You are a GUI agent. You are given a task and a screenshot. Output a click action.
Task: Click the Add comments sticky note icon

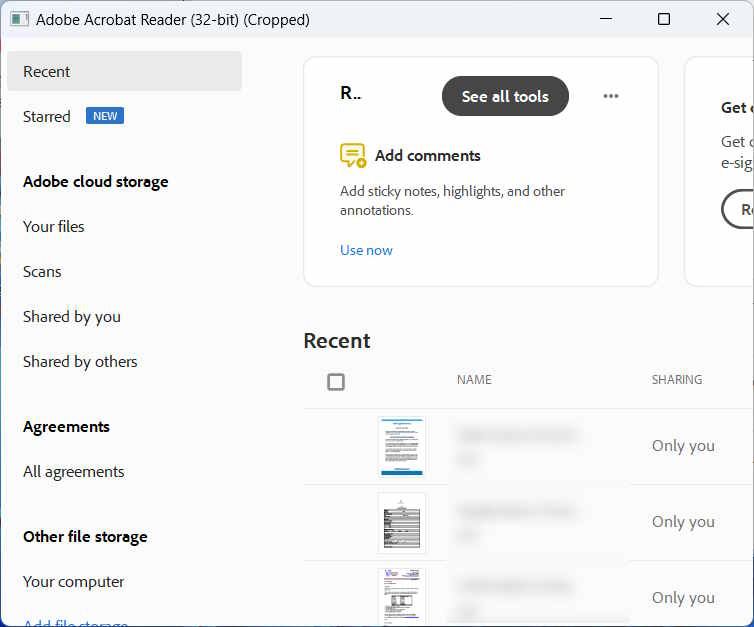pyautogui.click(x=353, y=155)
